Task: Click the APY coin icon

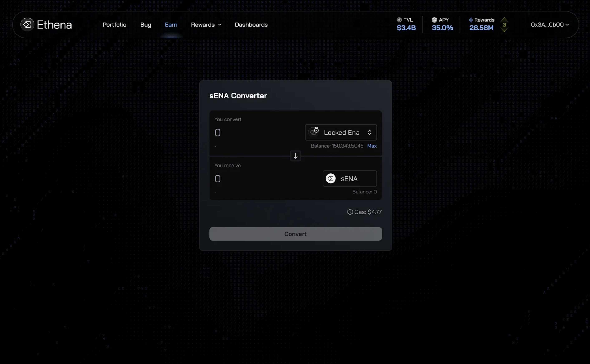Action: (434, 20)
